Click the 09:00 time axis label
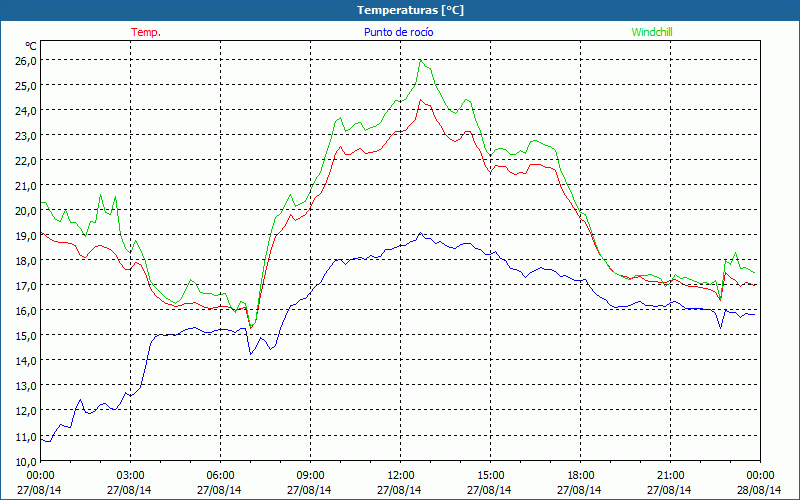The width and height of the screenshot is (800, 500). [310, 476]
